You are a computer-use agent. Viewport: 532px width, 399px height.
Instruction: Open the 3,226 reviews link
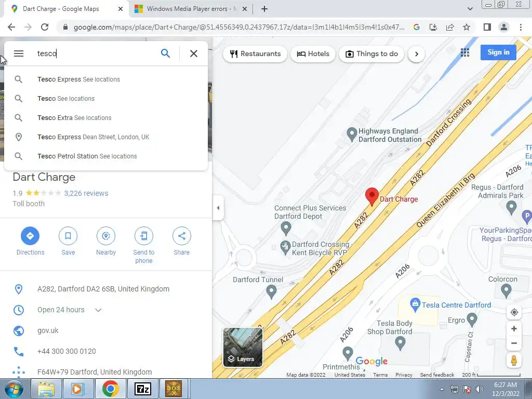coord(86,193)
